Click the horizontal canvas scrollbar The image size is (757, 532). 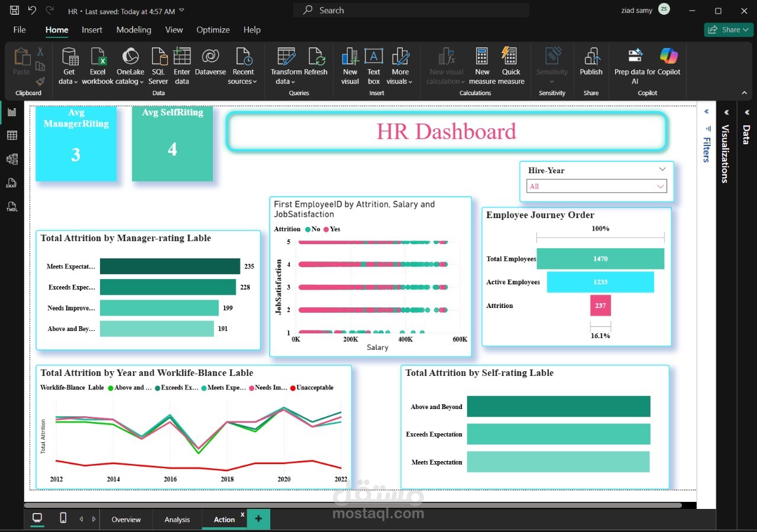[x=353, y=505]
